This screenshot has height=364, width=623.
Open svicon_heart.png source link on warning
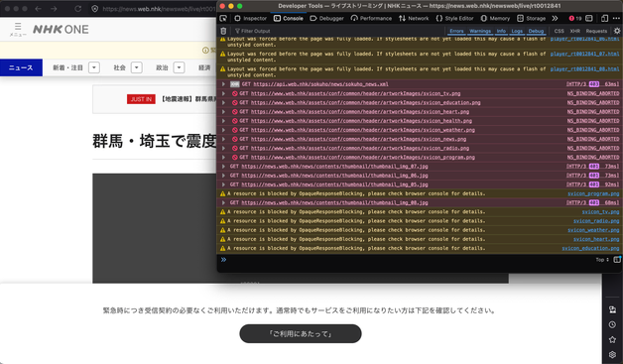pos(596,239)
